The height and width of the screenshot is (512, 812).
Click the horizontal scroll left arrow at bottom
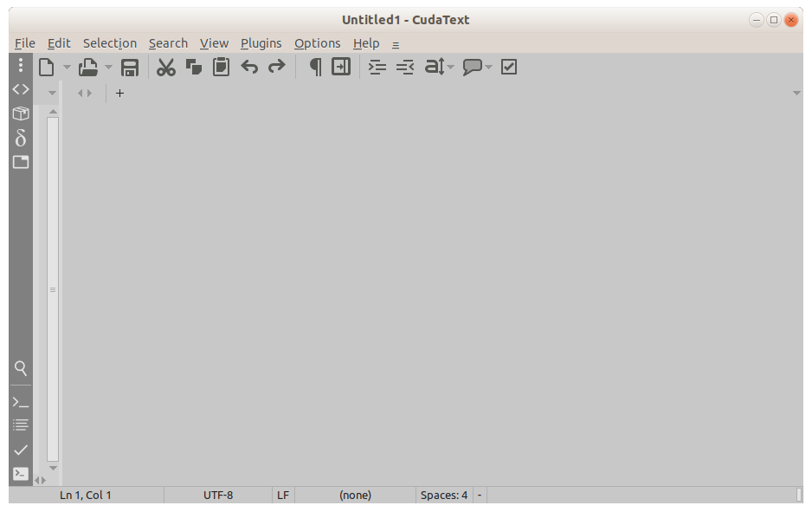[x=37, y=481]
